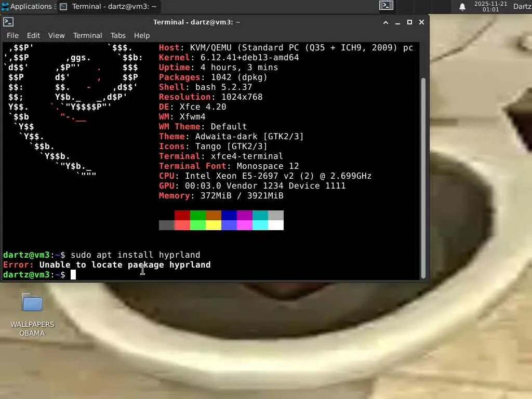Click the terminal vertical scrollbar handle

coord(423,178)
